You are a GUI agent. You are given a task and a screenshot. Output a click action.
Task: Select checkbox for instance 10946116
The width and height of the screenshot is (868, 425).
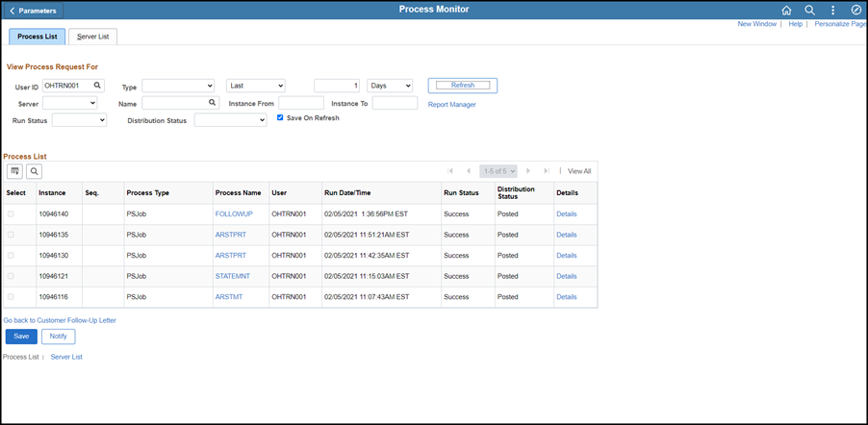pyautogui.click(x=11, y=297)
